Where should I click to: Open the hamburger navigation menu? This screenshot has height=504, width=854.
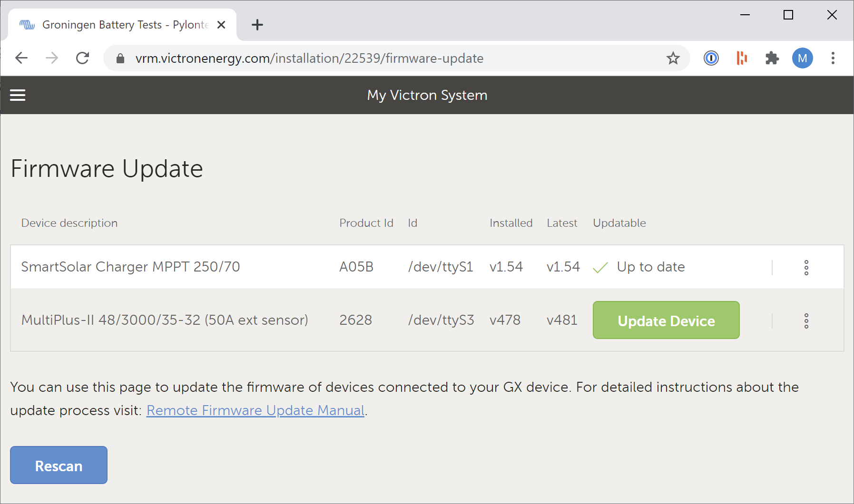click(x=18, y=95)
